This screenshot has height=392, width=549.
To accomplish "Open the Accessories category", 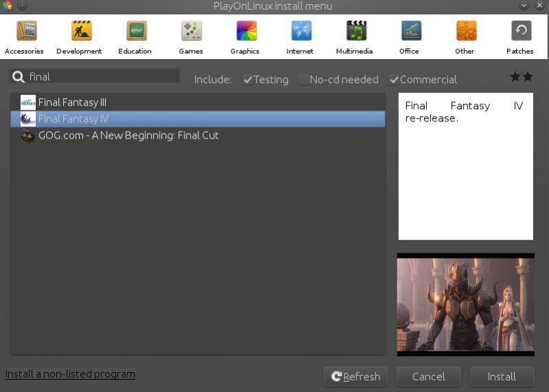I will [24, 37].
